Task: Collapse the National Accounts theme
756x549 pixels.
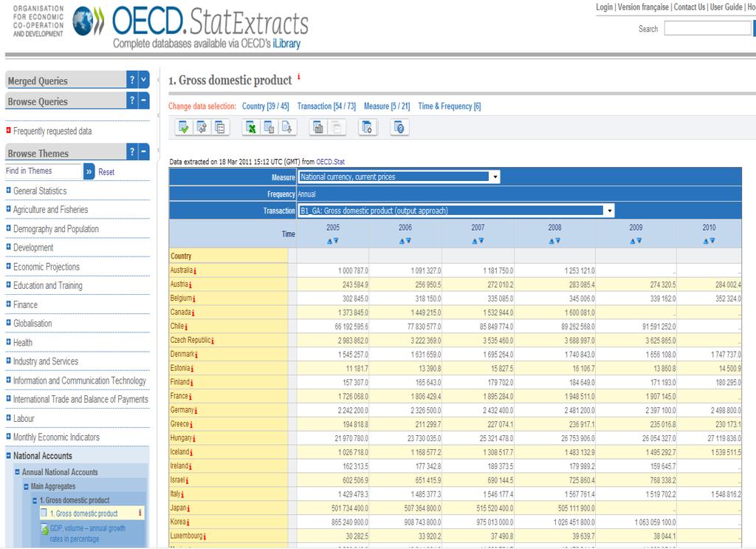Action: (x=8, y=455)
